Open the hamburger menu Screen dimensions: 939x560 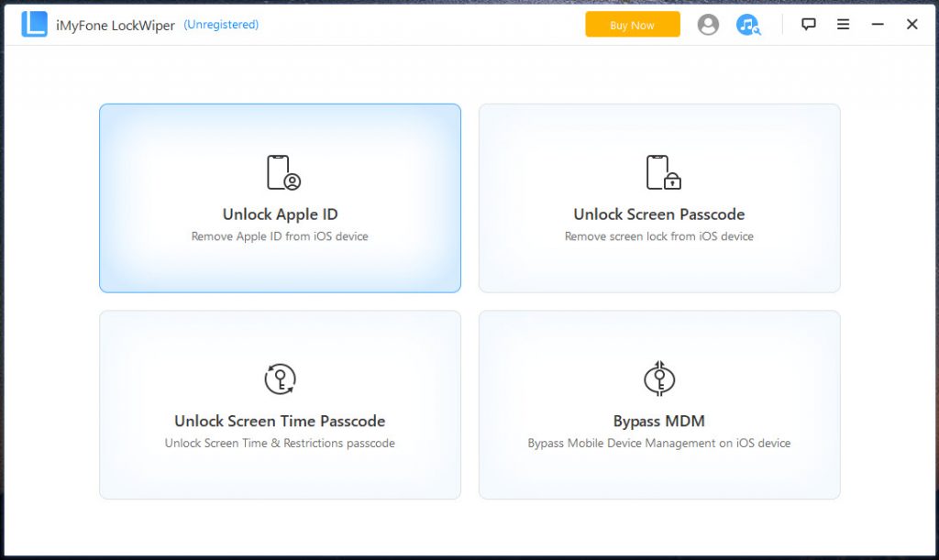844,24
